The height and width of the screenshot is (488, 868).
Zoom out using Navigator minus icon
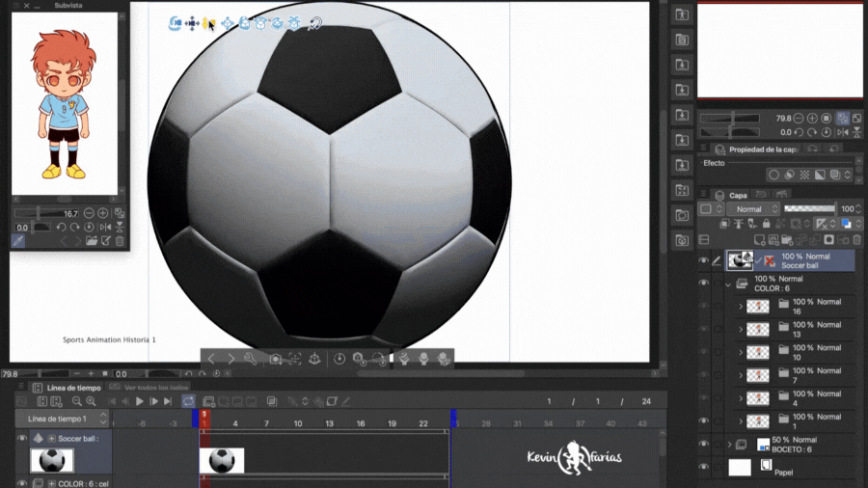[x=799, y=119]
